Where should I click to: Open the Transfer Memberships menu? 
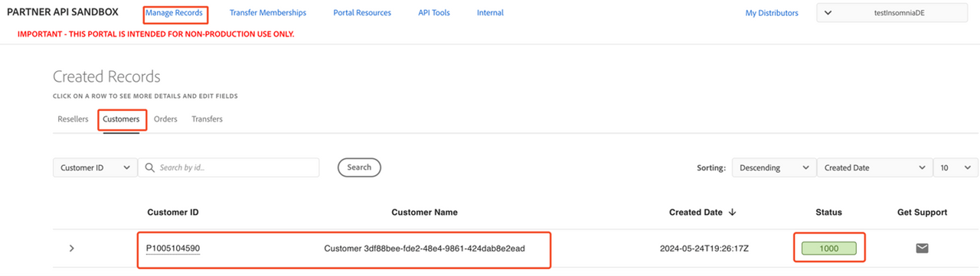(x=268, y=13)
